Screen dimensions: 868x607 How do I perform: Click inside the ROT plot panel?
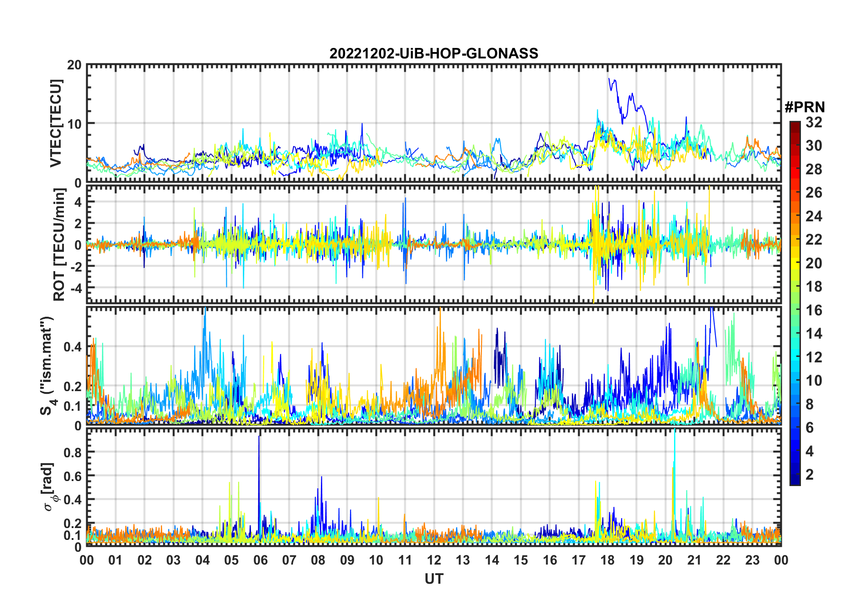pos(434,244)
